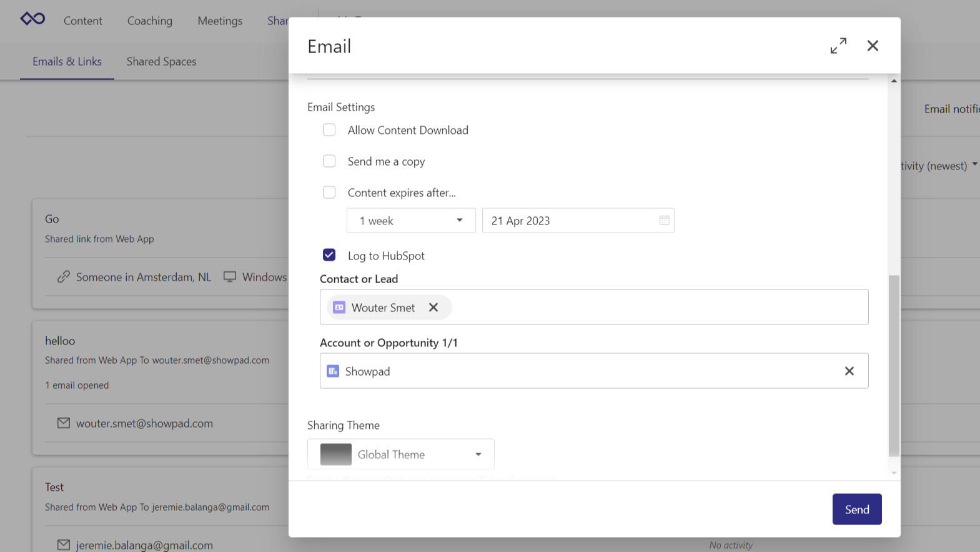Open the Content menu
This screenshot has width=980, height=552.
[83, 21]
